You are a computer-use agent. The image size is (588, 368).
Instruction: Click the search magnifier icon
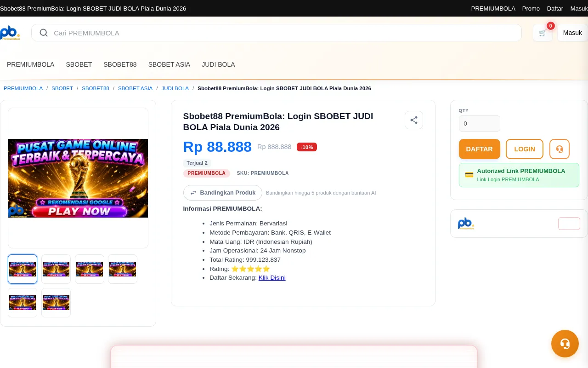(44, 33)
